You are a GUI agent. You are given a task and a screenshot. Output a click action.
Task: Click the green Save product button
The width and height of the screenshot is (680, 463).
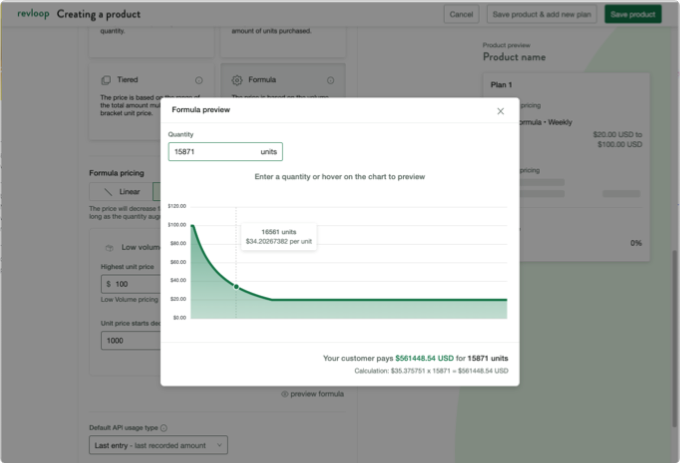pyautogui.click(x=632, y=14)
